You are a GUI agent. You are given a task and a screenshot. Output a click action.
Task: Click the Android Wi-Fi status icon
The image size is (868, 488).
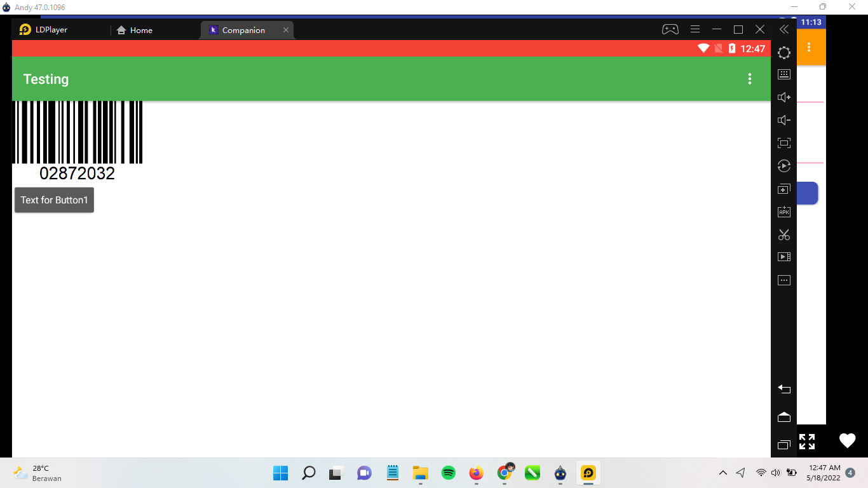pyautogui.click(x=703, y=48)
